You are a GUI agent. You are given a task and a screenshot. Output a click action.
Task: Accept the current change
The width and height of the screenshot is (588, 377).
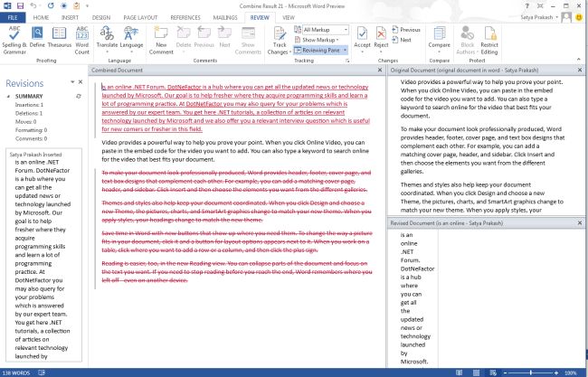(x=362, y=35)
